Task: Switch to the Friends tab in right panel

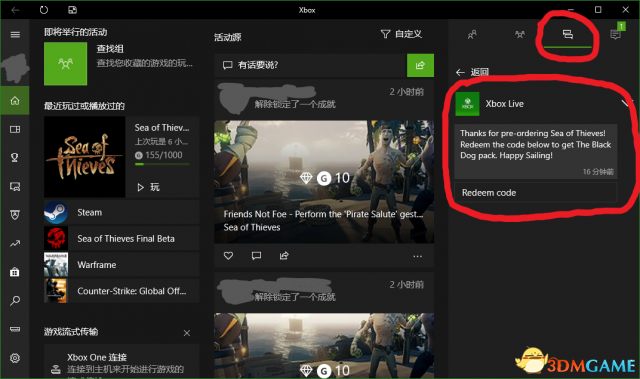Action: [472, 35]
